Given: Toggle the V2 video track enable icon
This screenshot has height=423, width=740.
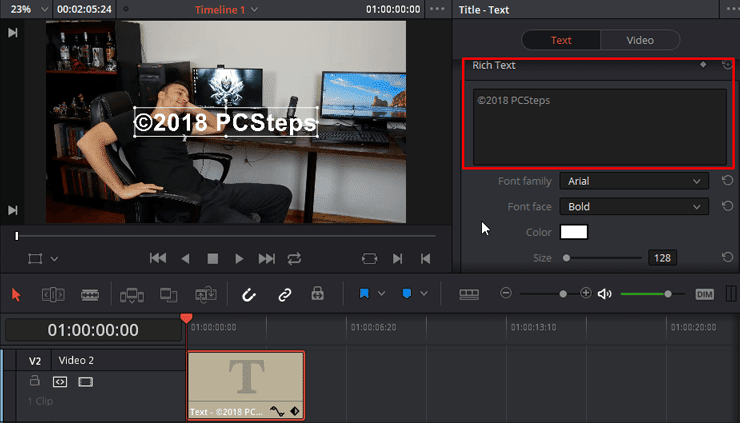Looking at the screenshot, I should pyautogui.click(x=85, y=381).
